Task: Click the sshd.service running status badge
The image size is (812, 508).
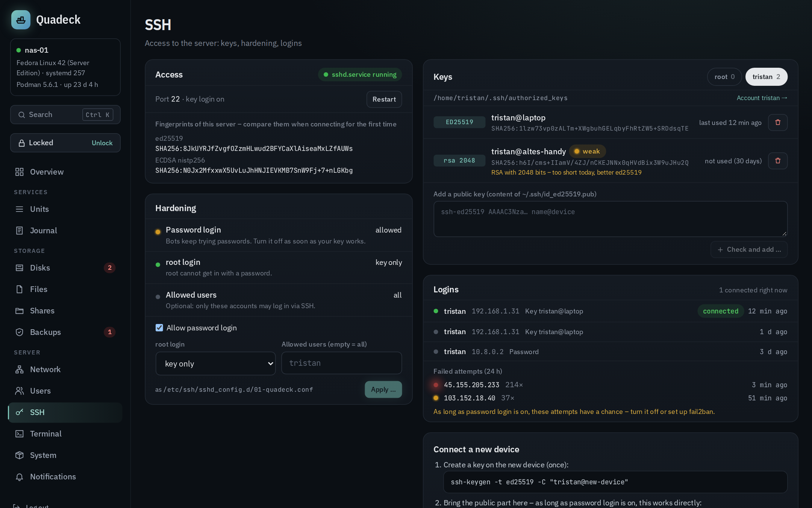Action: [x=360, y=75]
